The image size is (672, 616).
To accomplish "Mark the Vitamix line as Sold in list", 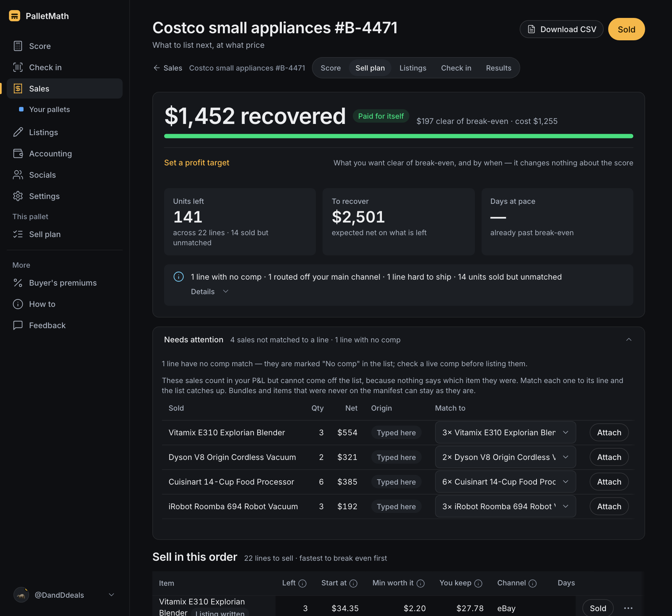I will pos(598,608).
